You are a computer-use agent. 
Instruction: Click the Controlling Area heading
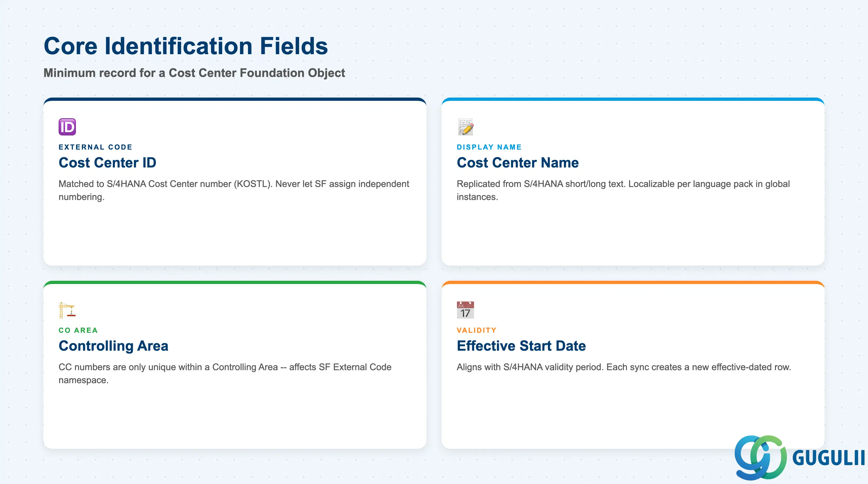click(x=114, y=346)
